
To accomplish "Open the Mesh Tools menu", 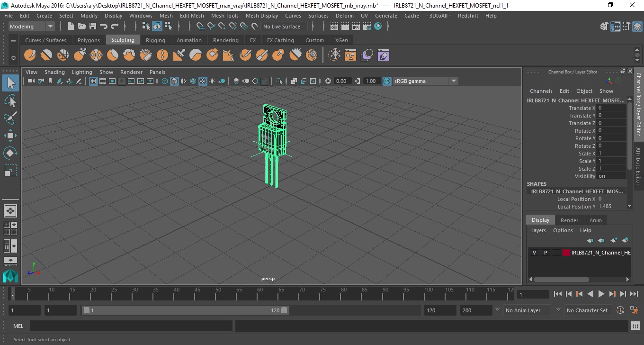I will click(225, 16).
